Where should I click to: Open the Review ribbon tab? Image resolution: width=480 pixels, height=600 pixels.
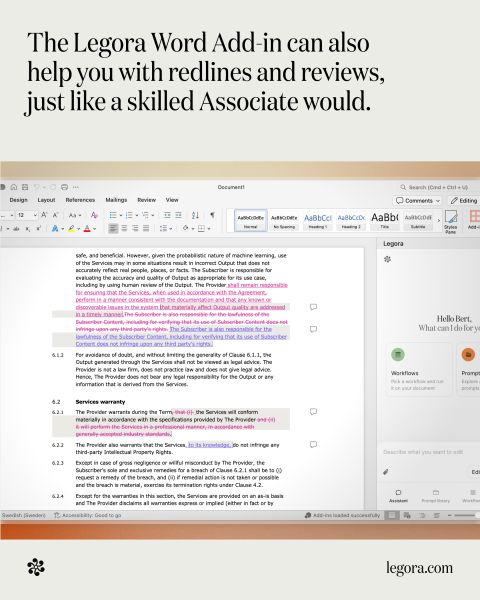click(x=147, y=200)
